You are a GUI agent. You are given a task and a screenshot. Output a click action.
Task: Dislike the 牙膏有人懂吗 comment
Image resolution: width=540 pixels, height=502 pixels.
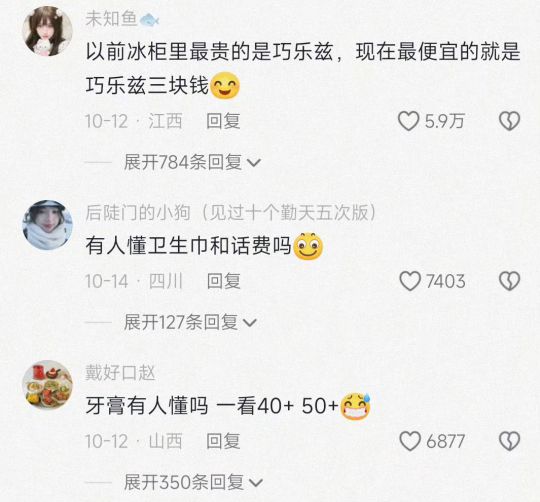pyautogui.click(x=509, y=441)
